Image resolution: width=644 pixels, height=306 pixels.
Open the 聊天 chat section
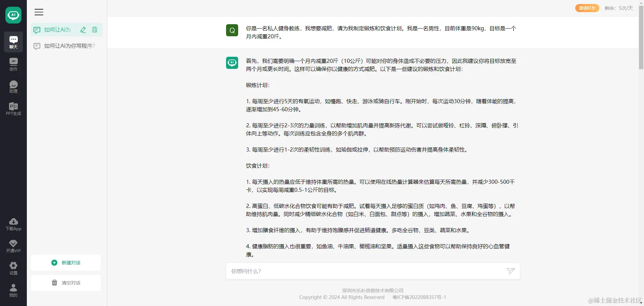13,42
